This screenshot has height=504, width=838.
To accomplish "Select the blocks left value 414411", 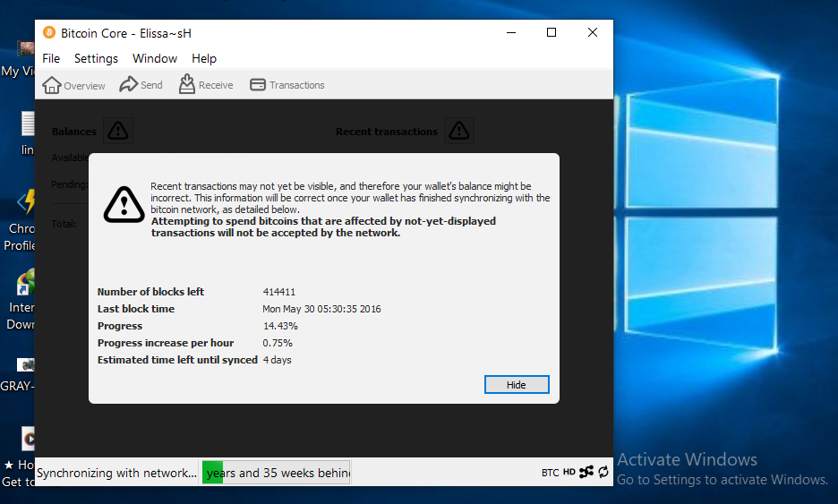I will click(x=279, y=292).
